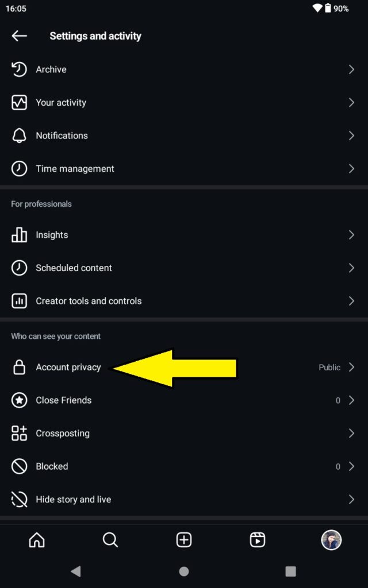Tap the create new post plus icon
Viewport: 368px width, 588px height.
click(184, 540)
